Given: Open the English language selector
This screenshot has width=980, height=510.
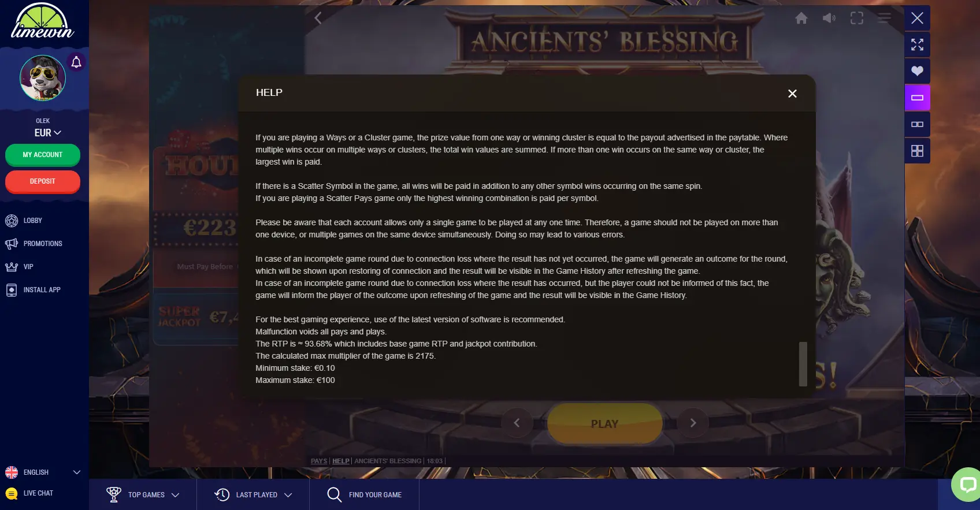Looking at the screenshot, I should point(43,472).
